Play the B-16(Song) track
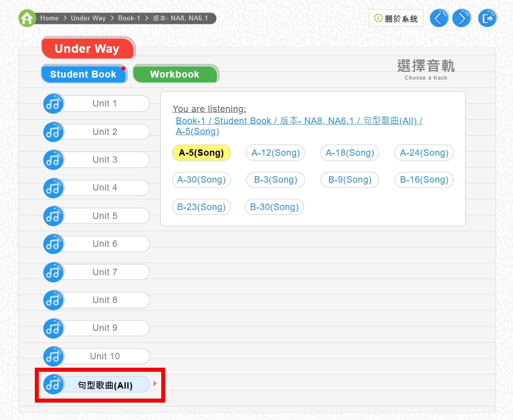 424,180
